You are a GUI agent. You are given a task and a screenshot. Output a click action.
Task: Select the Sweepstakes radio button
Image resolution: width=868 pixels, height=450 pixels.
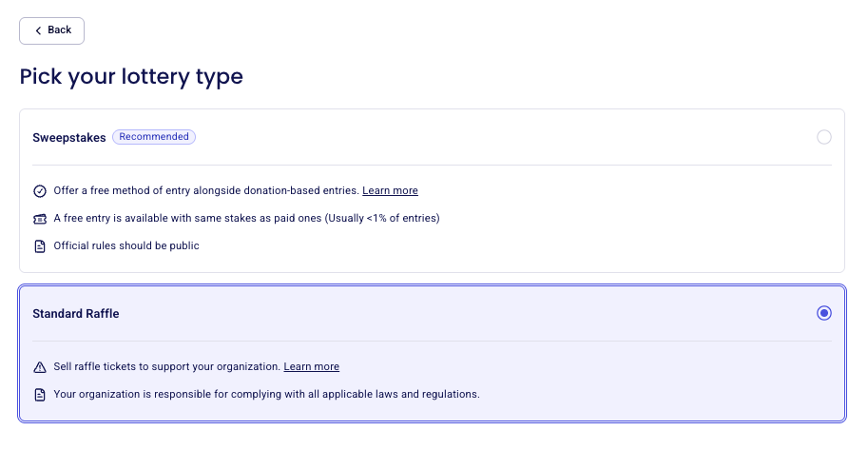point(823,137)
